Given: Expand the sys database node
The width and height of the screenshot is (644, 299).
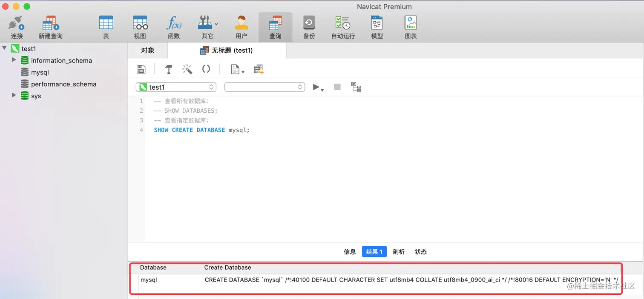Looking at the screenshot, I should point(14,95).
